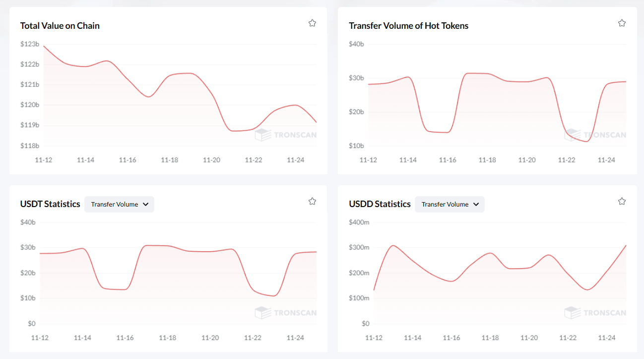Viewport: 644px width, 359px height.
Task: Click the Total Value on Chain title
Action: [x=60, y=26]
